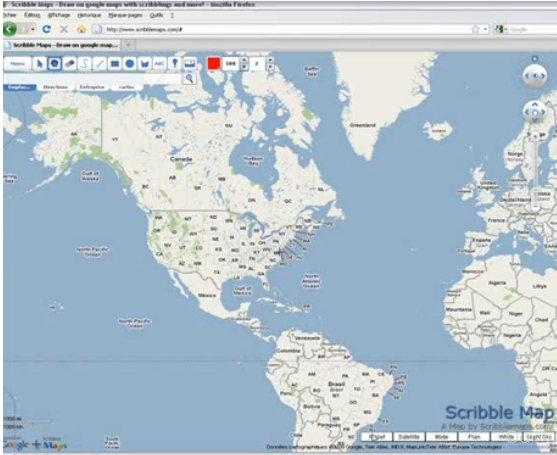Click the Firefox Forward button
The image size is (557, 455).
[x=23, y=29]
